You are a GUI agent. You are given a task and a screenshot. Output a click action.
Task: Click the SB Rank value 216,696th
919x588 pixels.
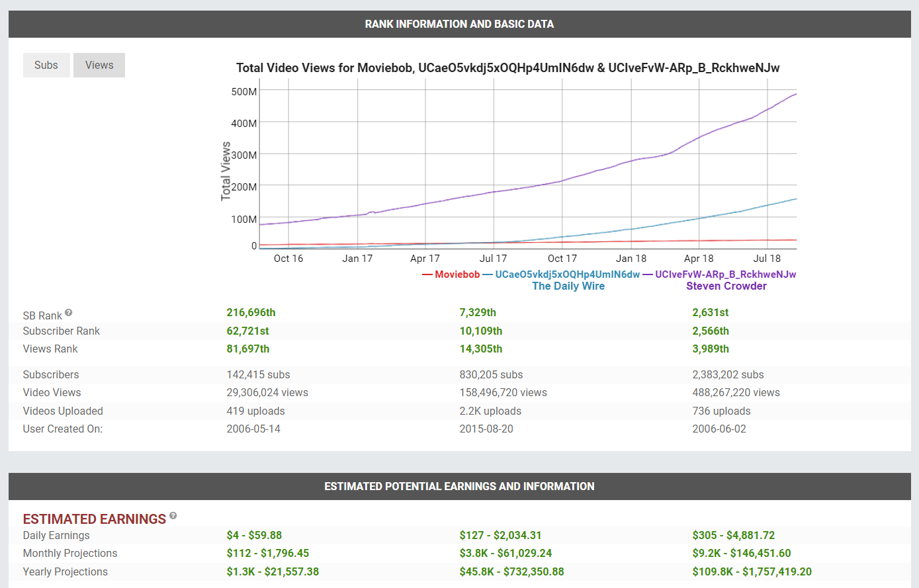(251, 312)
